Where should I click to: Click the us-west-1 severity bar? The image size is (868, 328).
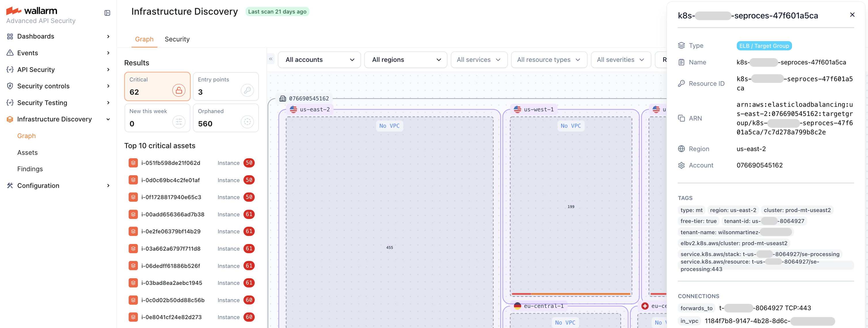571,294
